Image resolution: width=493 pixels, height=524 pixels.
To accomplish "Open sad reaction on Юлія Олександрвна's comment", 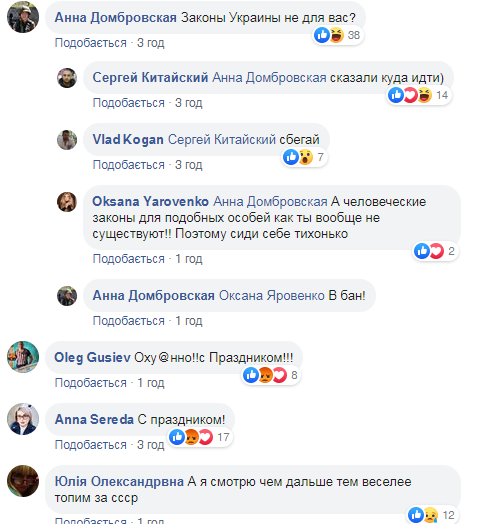I will point(432,515).
